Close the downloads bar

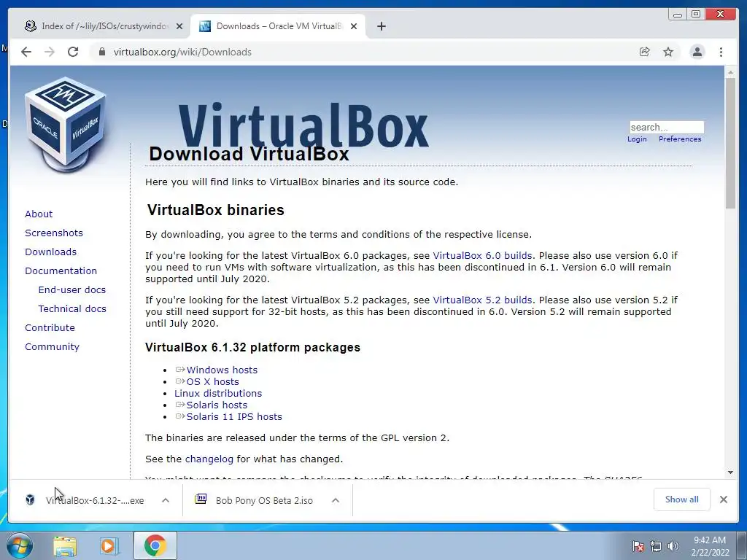723,499
